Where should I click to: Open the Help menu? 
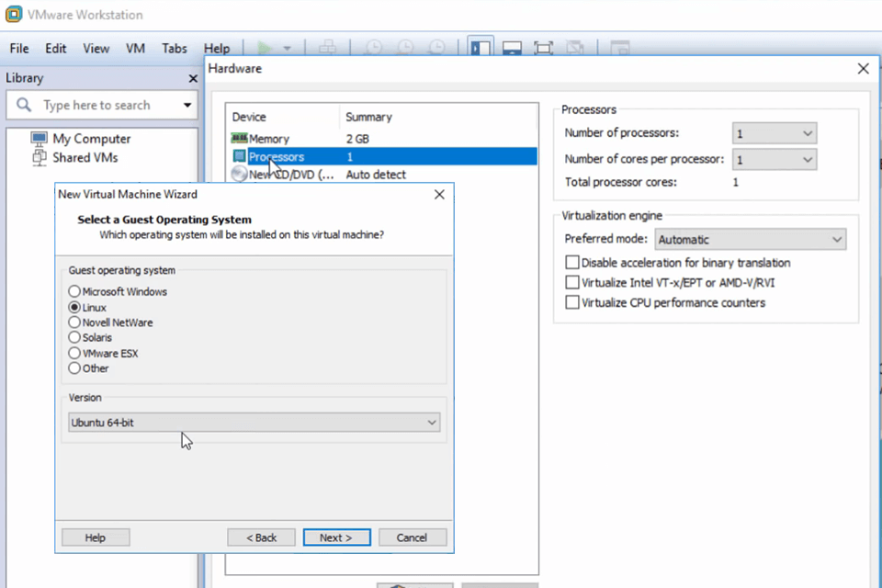click(x=217, y=49)
